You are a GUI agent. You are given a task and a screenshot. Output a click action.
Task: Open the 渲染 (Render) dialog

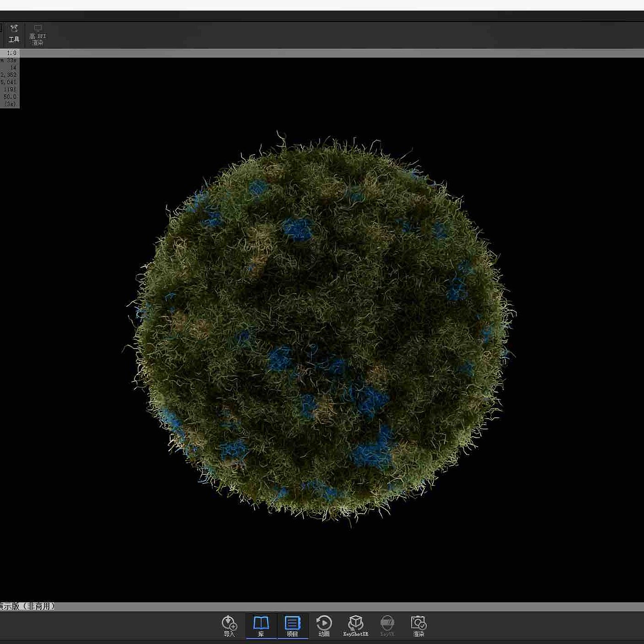419,626
